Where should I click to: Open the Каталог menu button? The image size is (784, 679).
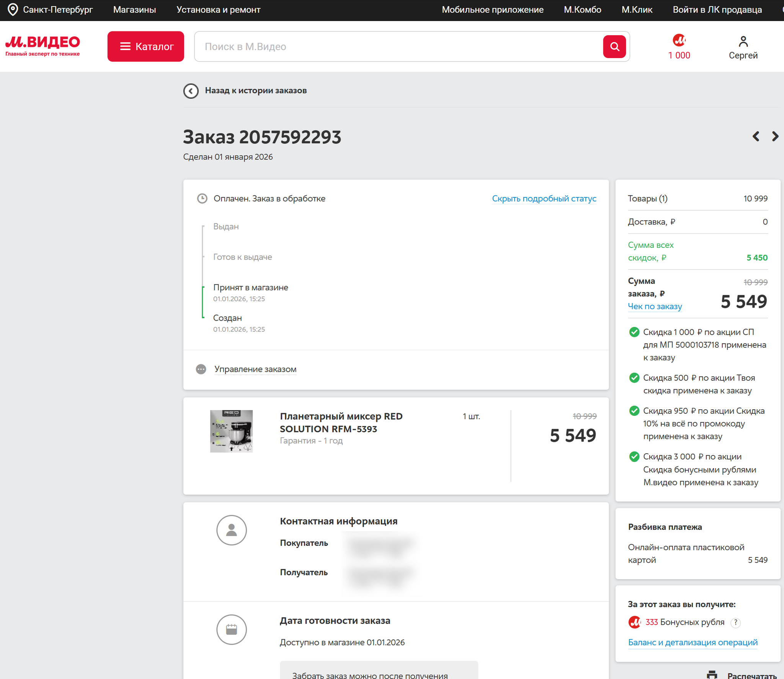pos(145,47)
